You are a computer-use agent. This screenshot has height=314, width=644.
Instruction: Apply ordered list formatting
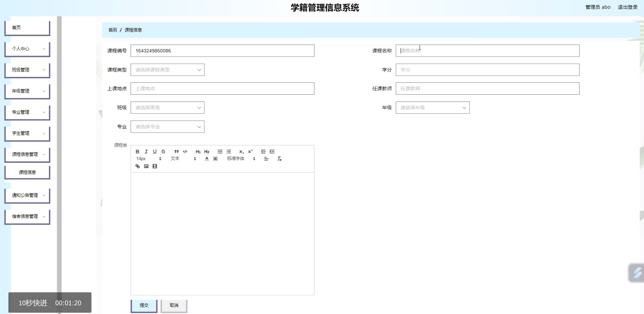pyautogui.click(x=220, y=152)
